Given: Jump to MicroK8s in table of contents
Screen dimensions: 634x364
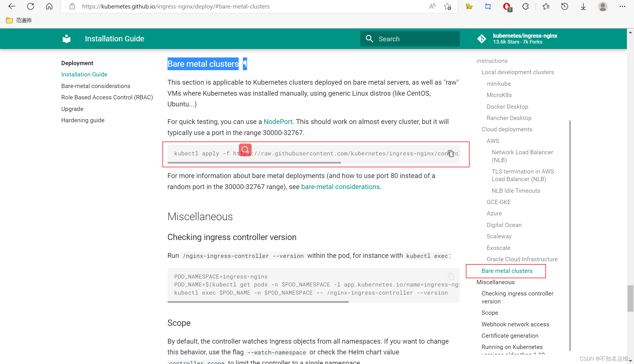Looking at the screenshot, I should click(x=499, y=95).
